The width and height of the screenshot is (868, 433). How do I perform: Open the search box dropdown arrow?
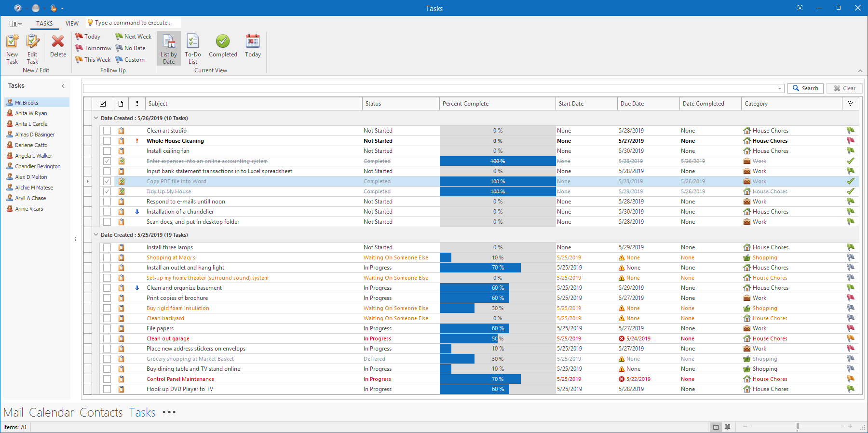tap(780, 89)
